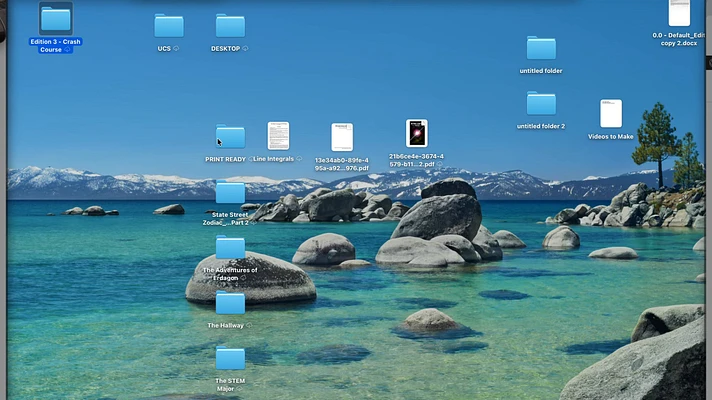Click the 'DESKTOP' folder name label
The width and height of the screenshot is (712, 400).
click(226, 48)
